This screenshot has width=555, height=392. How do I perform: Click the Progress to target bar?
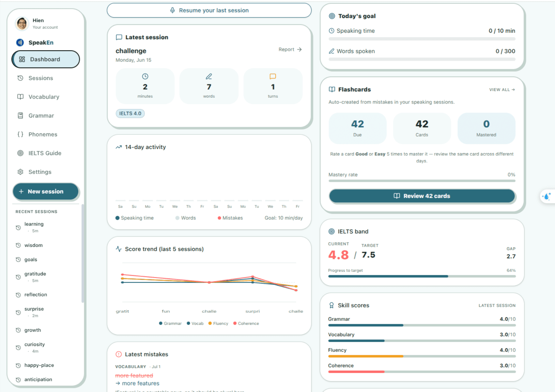[422, 276]
